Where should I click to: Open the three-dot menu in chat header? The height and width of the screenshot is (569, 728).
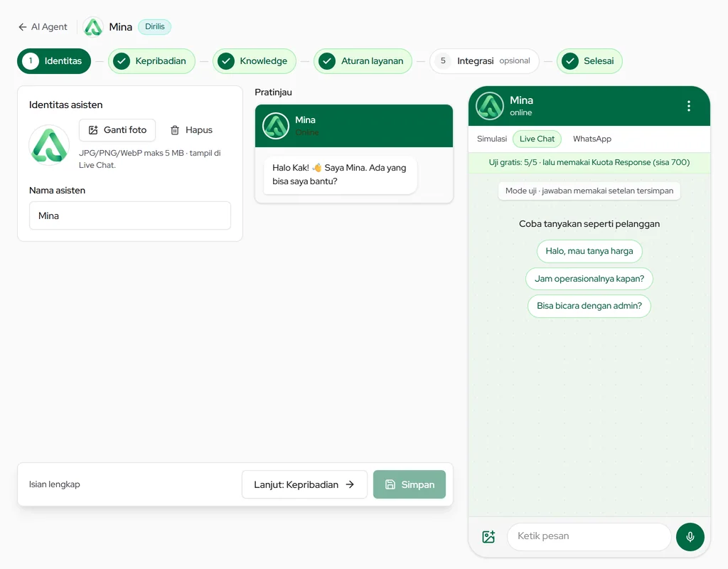pos(689,106)
